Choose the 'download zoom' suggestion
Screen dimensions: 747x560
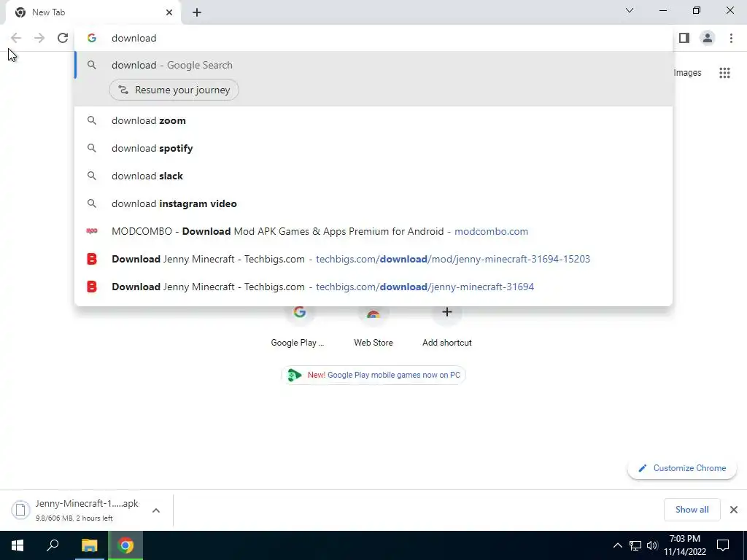(373, 120)
